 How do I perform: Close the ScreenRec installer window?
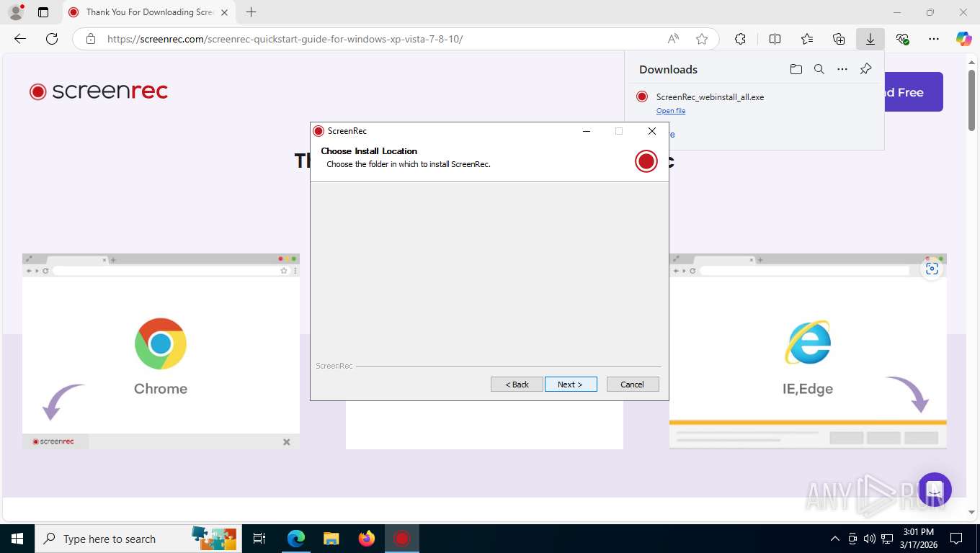click(x=652, y=131)
